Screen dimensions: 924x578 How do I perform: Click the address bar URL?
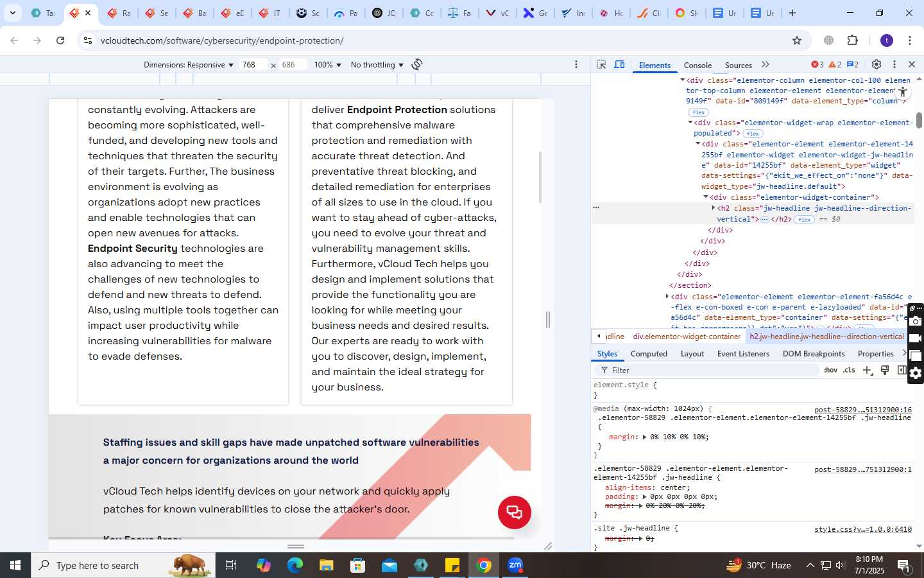pos(222,40)
